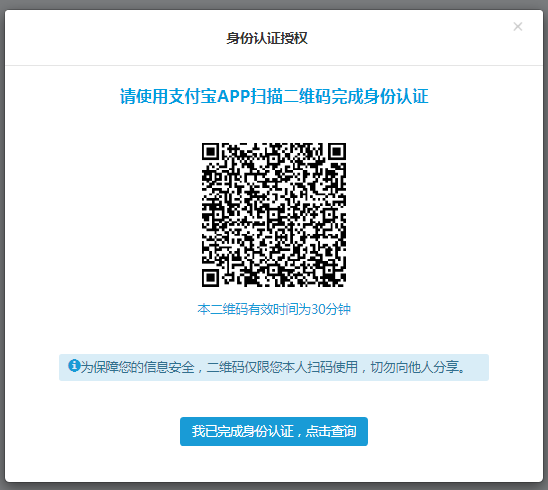
Task: Click the small alignment square at QR bottom-right
Action: 329,269
